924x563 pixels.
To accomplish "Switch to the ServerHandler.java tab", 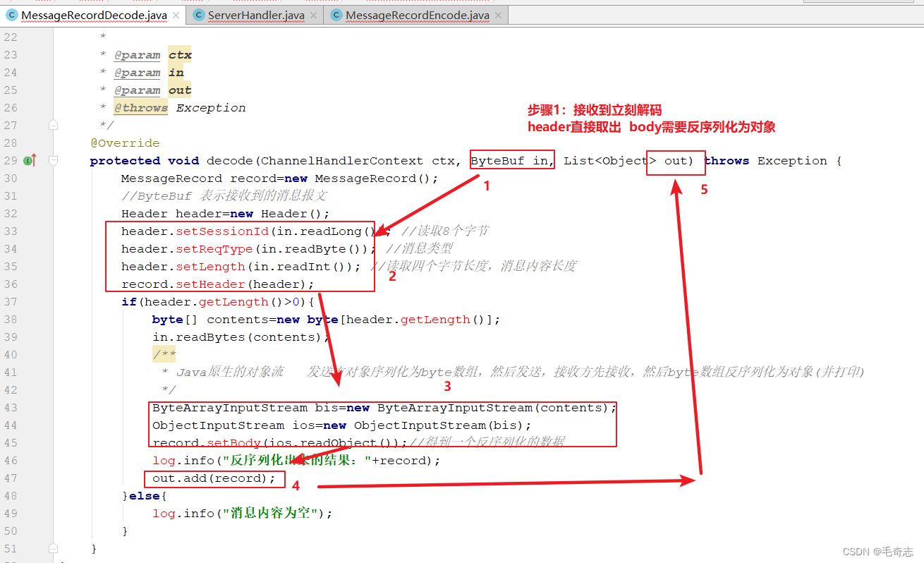I will [255, 15].
